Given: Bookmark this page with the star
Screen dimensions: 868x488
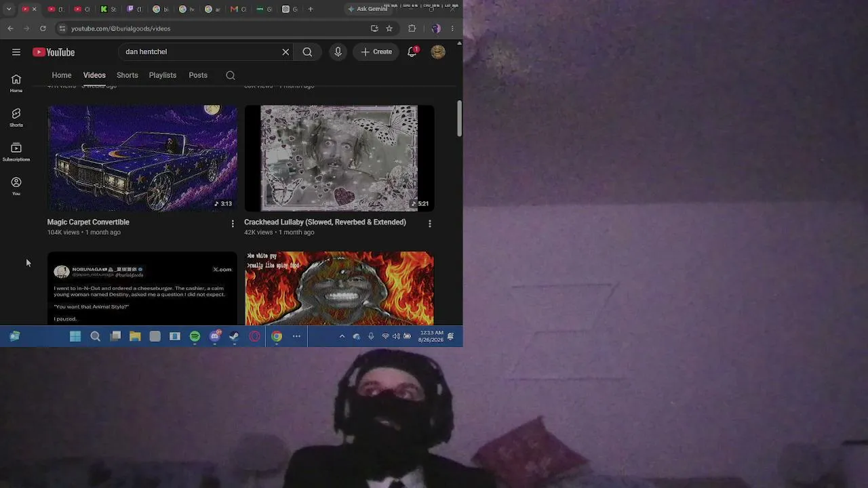Looking at the screenshot, I should click(389, 28).
